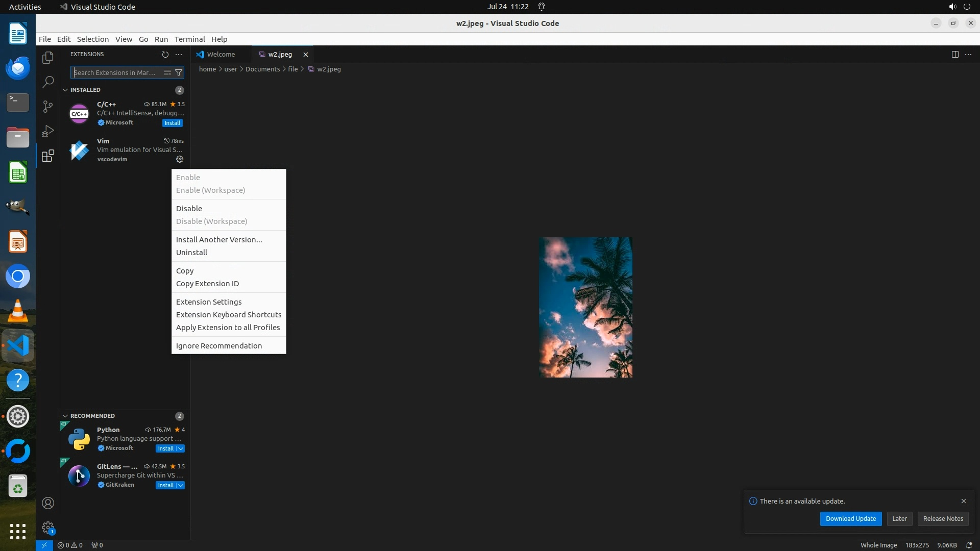Click the Vim extension gear icon
The image size is (980, 551).
(x=180, y=159)
